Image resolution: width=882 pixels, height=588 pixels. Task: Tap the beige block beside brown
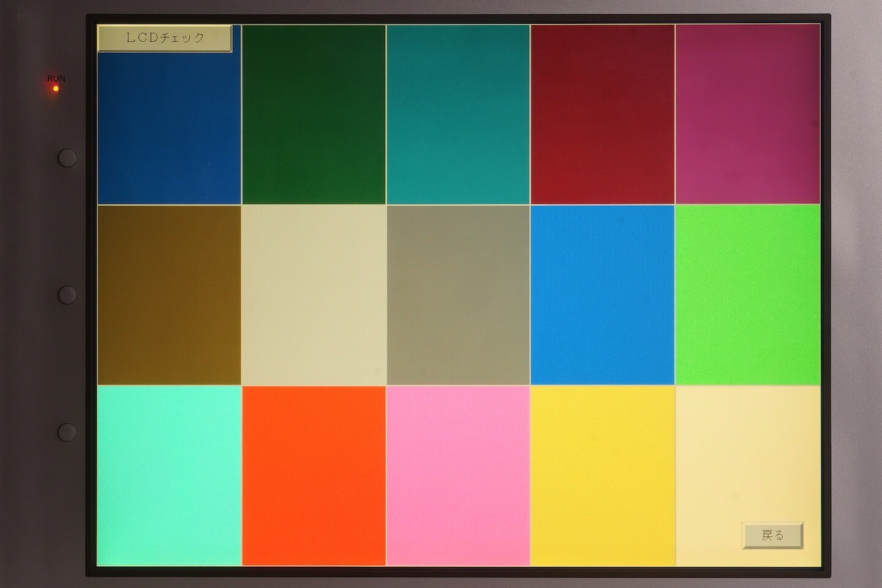314,295
